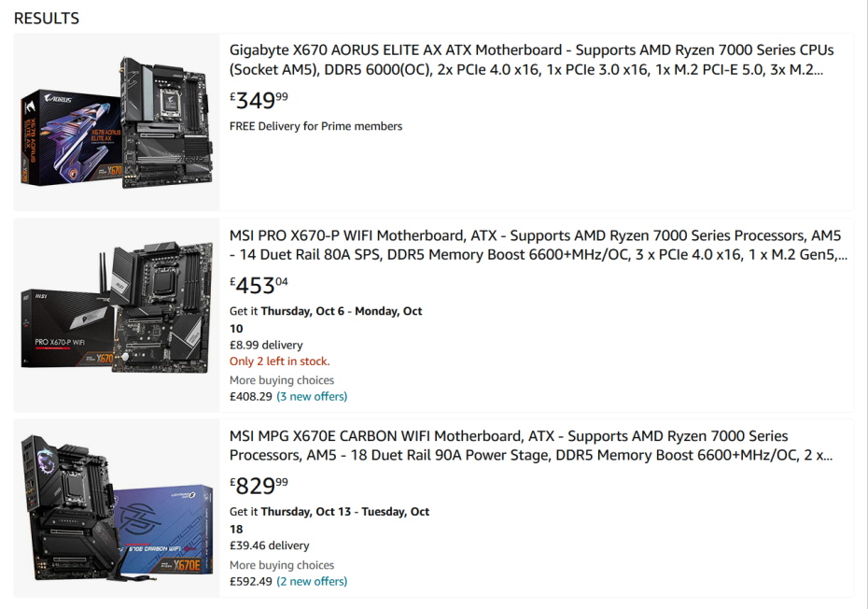This screenshot has height=609, width=868.
Task: Open the MSI MPG X670E CARBON WIFI title
Action: click(x=531, y=446)
